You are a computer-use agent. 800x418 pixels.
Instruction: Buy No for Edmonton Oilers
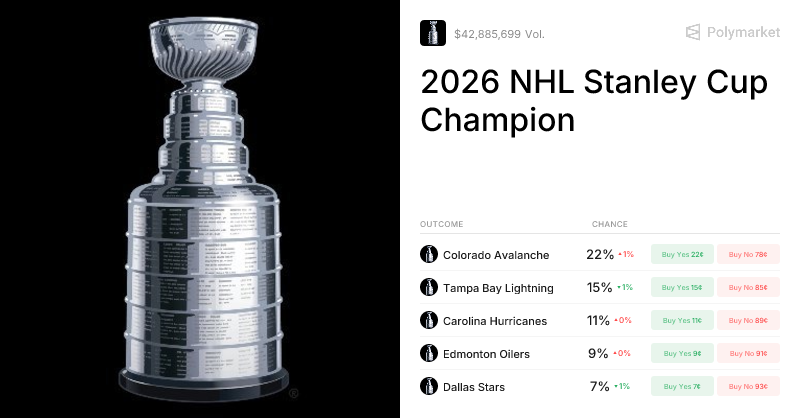click(748, 354)
